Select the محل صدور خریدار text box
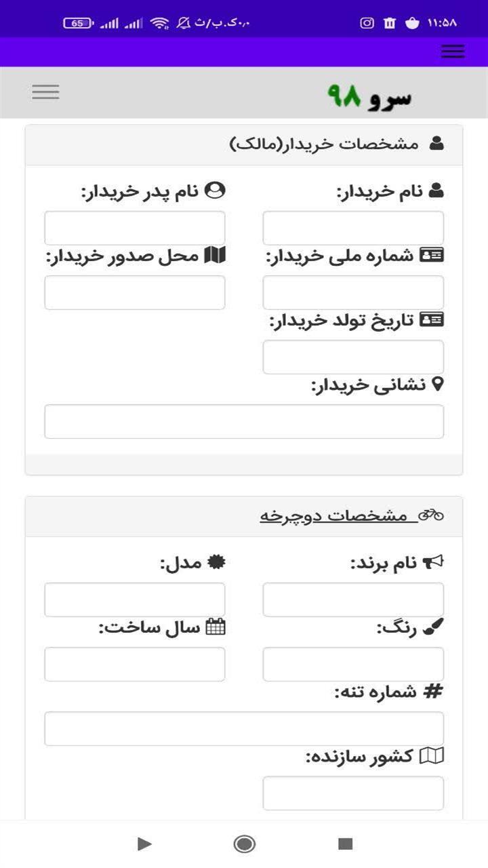Image resolution: width=488 pixels, height=868 pixels. tap(135, 292)
